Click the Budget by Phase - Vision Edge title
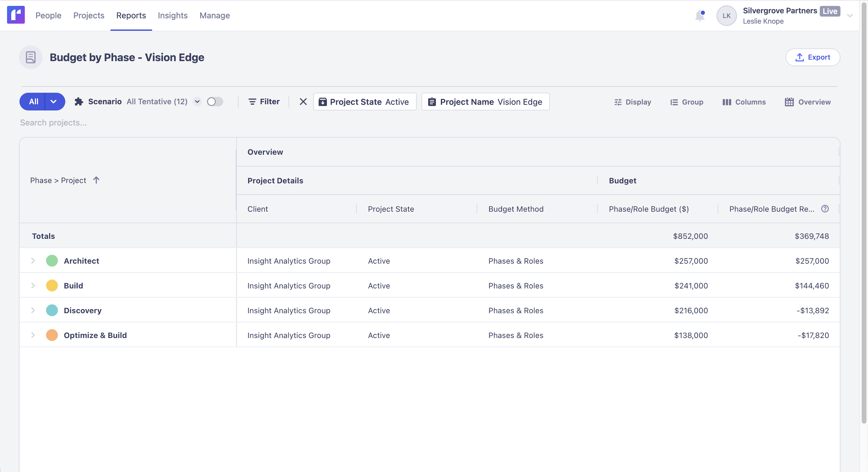868x472 pixels. coord(127,57)
